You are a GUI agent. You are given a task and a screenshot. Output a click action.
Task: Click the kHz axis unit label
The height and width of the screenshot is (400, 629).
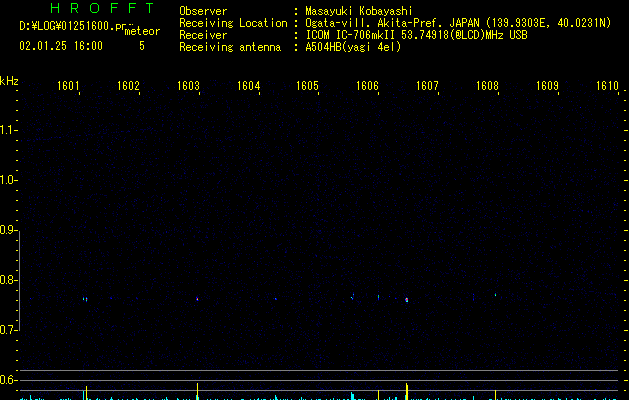point(9,81)
